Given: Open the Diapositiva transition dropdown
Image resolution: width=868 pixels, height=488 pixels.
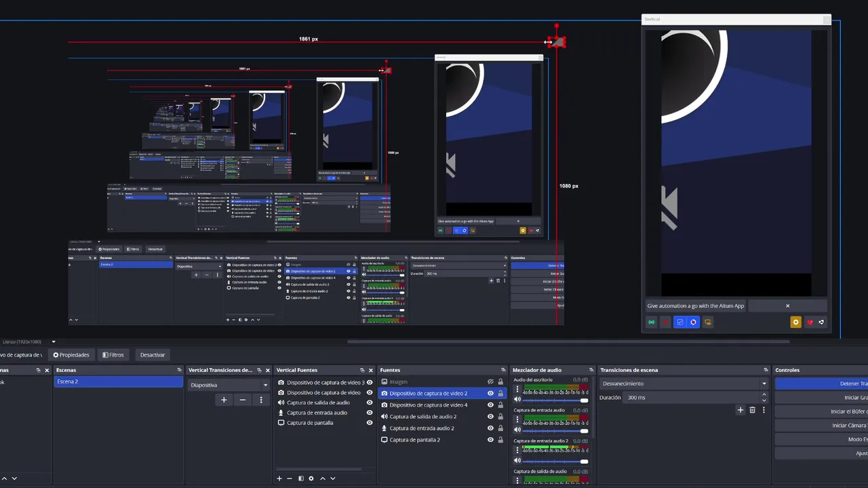Looking at the screenshot, I should [x=229, y=385].
